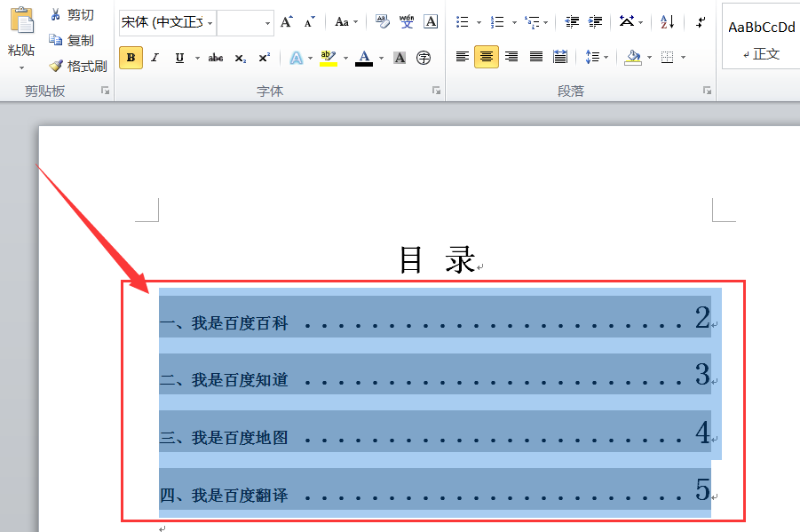Click page number 5 in contents
Image resolution: width=800 pixels, height=532 pixels.
tap(702, 489)
